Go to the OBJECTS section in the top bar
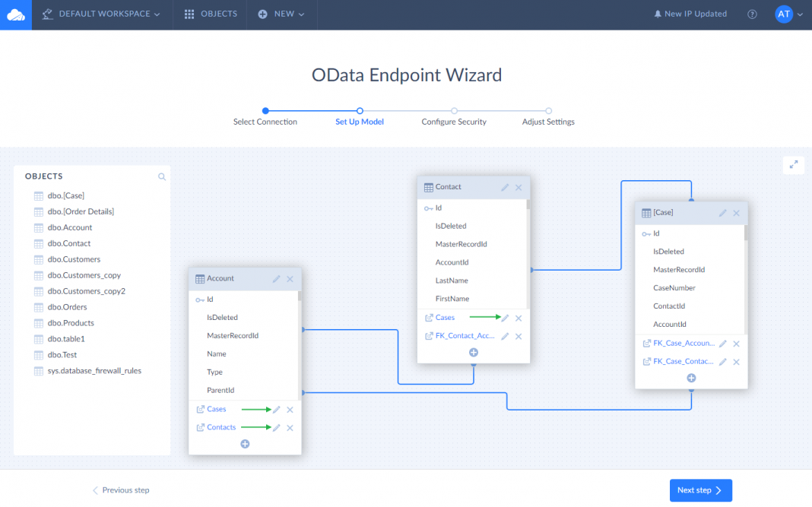 pyautogui.click(x=210, y=14)
